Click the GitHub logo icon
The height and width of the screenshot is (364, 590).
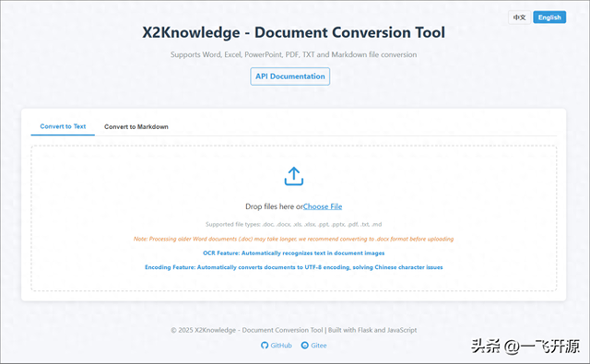265,346
